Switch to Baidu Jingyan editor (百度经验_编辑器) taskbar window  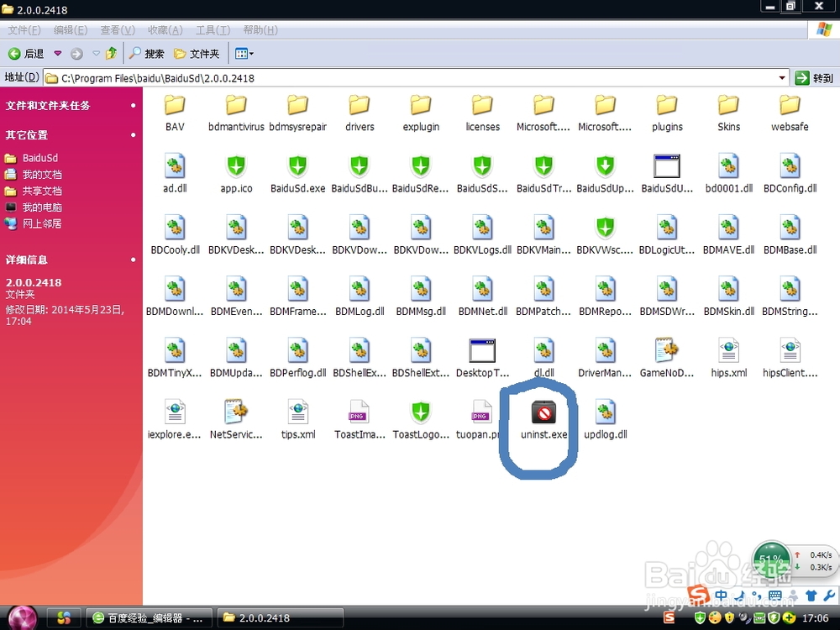(149, 618)
